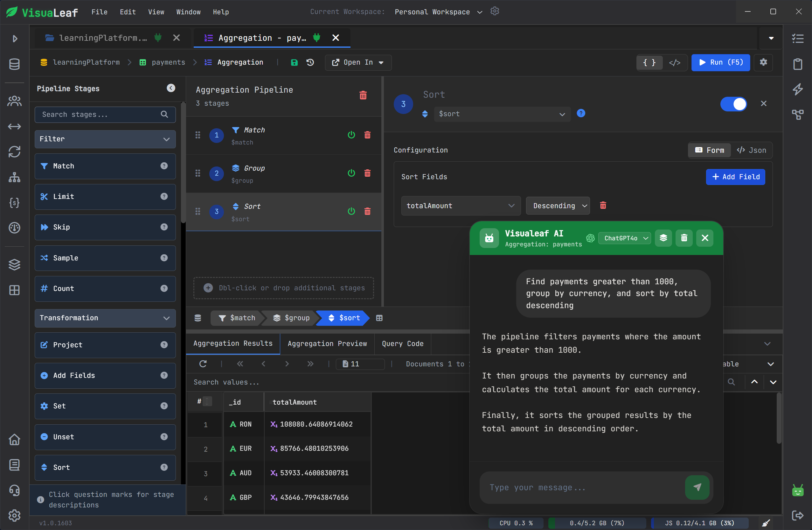Select the $group pipeline breadcrumb chip

291,318
